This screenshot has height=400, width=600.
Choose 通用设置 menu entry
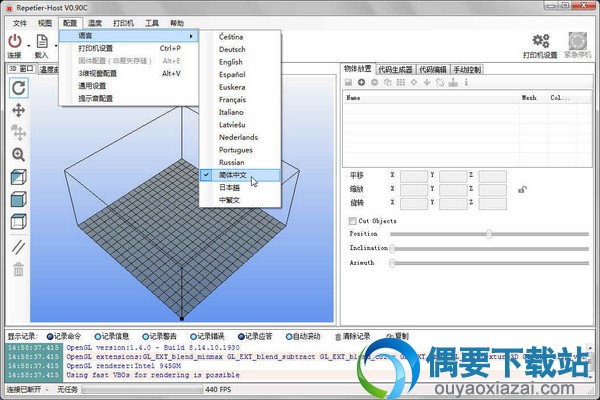click(x=129, y=86)
